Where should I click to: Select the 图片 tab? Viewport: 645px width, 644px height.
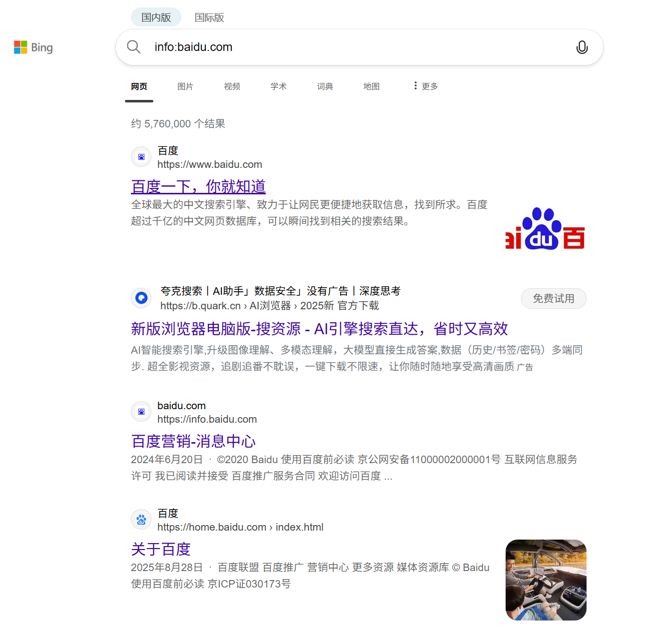click(185, 86)
